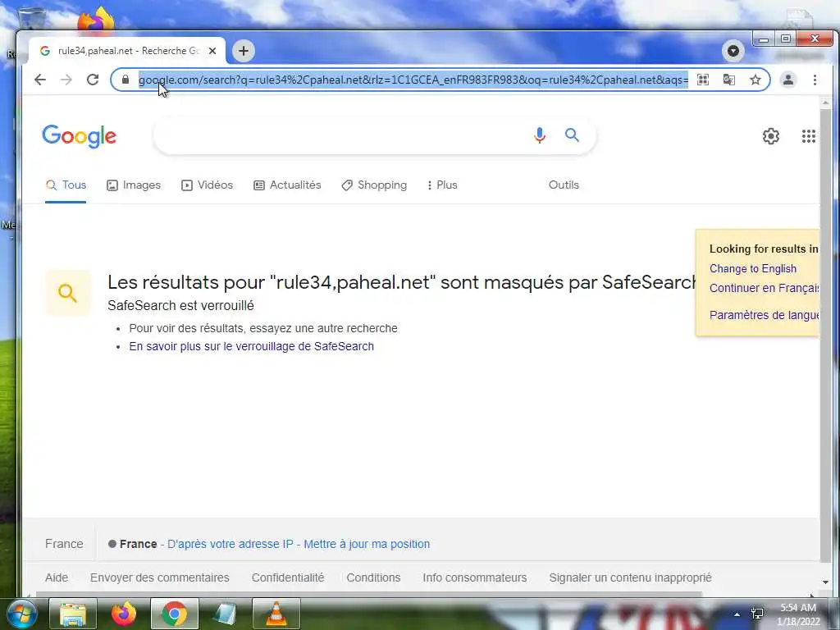The image size is (840, 630).
Task: Click the blue magnifier search button
Action: pos(572,135)
